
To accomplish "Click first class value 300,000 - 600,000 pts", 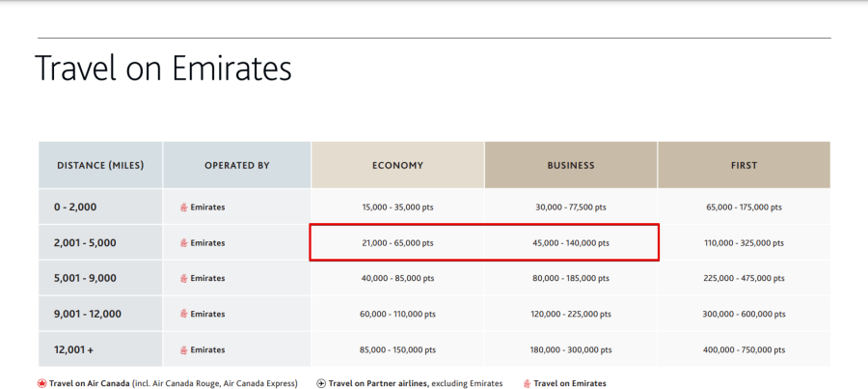I will coord(744,314).
